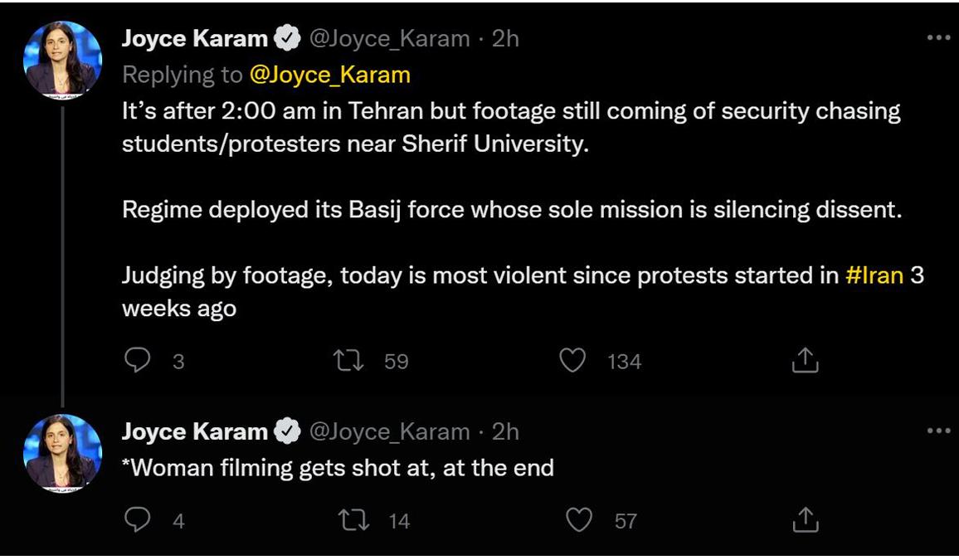Open the second tweet's '2h' timestamp
This screenshot has height=560, width=959.
point(506,431)
